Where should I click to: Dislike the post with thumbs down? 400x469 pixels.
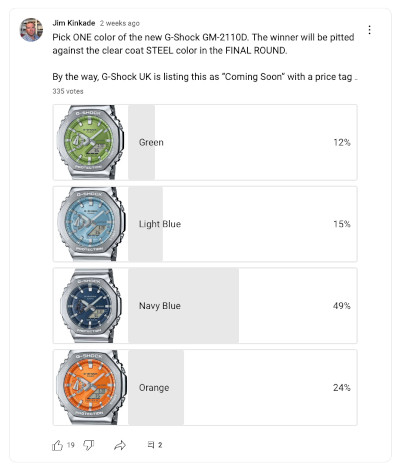pos(89,445)
